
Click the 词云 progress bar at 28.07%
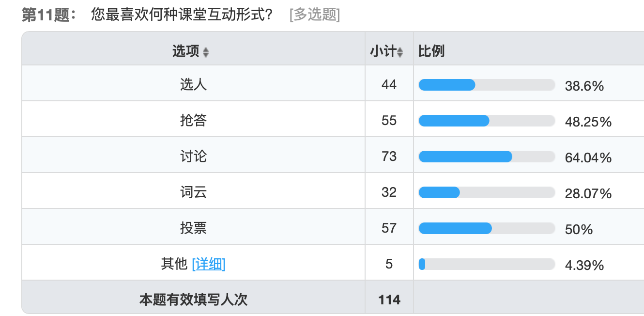(486, 193)
